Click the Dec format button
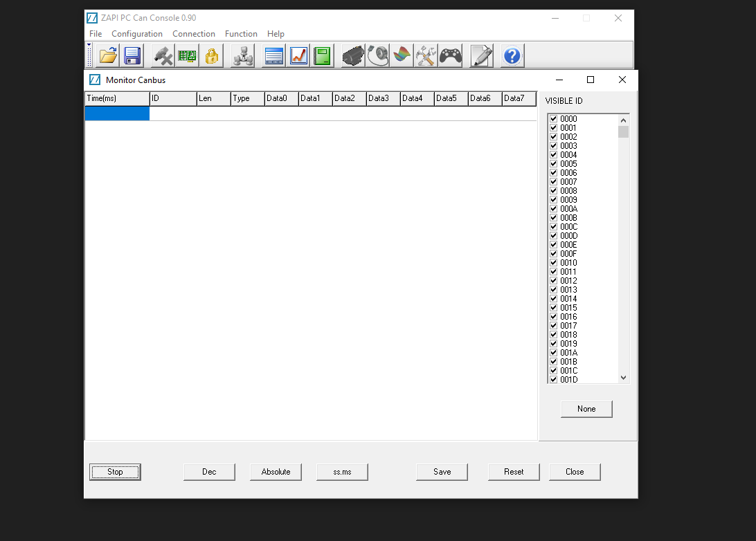 209,472
